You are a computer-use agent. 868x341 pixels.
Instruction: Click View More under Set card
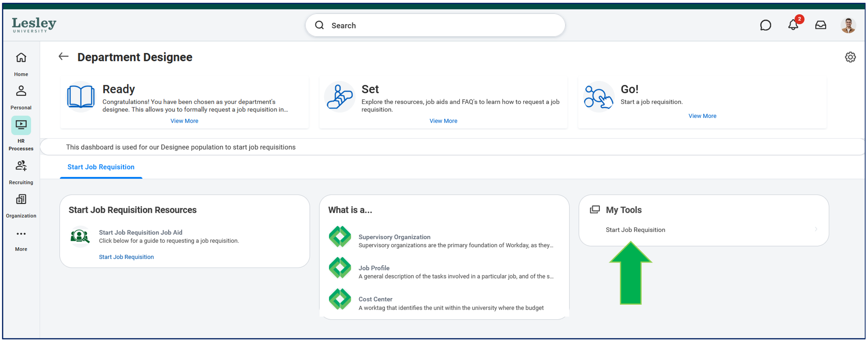(x=443, y=121)
